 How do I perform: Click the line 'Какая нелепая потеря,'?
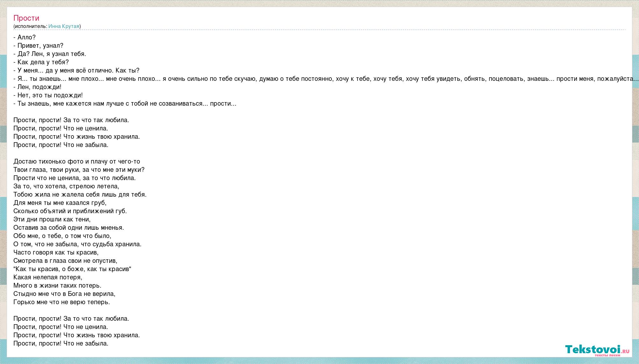(x=48, y=277)
